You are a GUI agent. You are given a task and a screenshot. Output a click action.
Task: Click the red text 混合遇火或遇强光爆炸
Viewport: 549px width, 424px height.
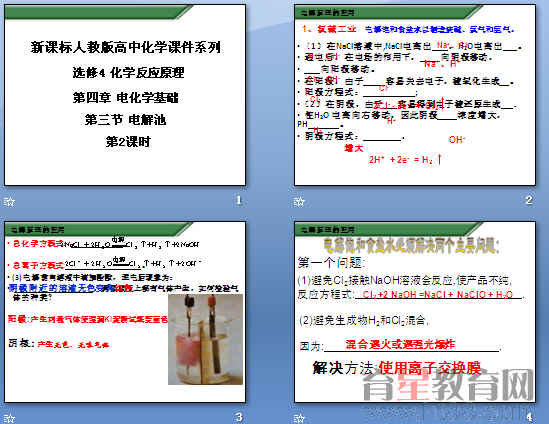click(x=400, y=344)
